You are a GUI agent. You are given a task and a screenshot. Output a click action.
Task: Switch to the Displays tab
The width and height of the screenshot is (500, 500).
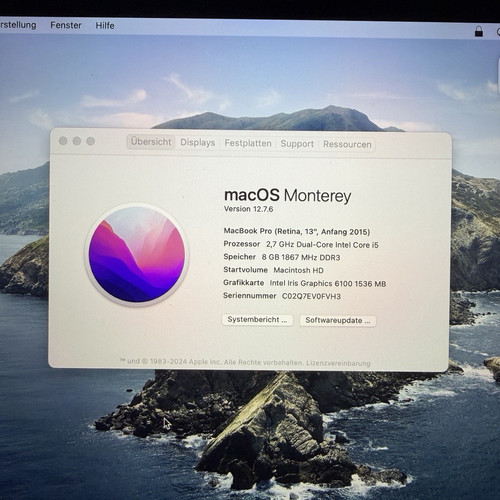pos(198,143)
